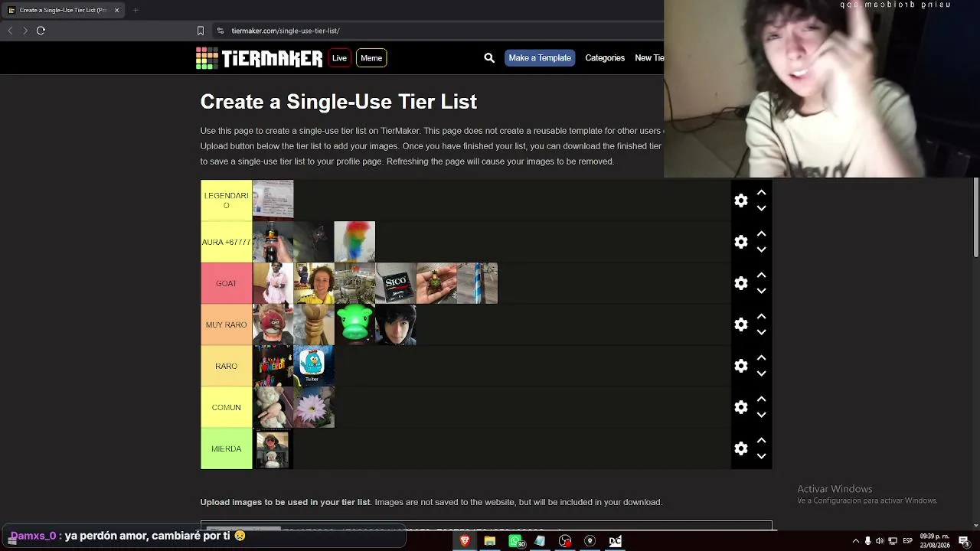Select the Create a Single-Use Tier List tab

click(64, 10)
